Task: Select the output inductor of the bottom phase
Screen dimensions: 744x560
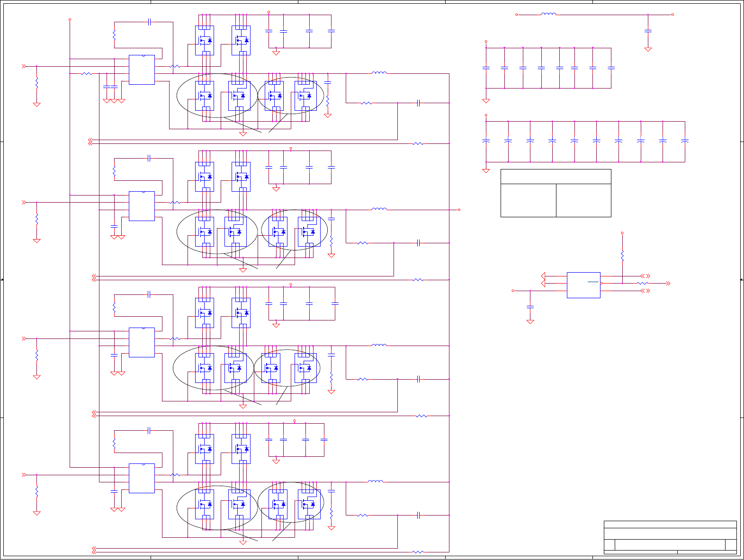Action: pos(376,481)
